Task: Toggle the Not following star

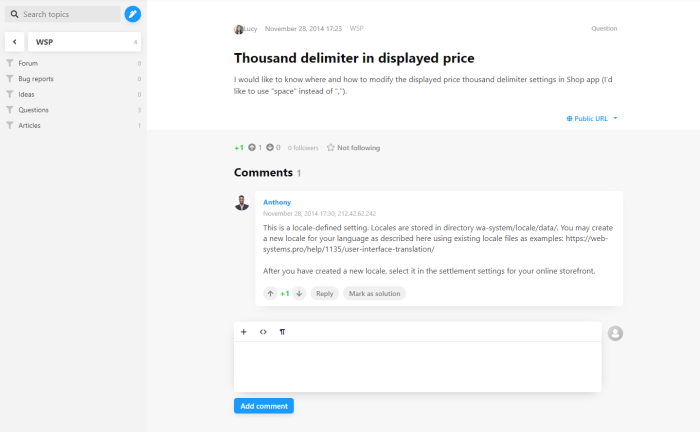Action: [353, 148]
